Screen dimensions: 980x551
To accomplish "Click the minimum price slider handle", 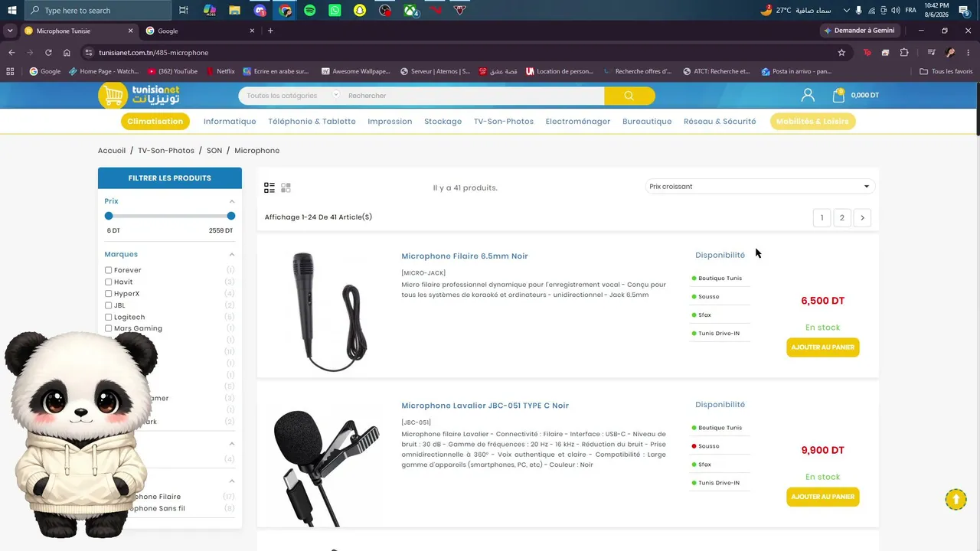I will (109, 216).
